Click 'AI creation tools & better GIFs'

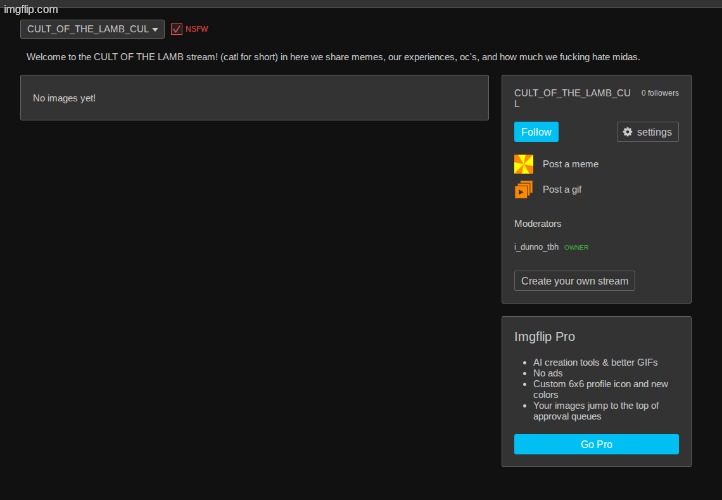click(x=595, y=363)
